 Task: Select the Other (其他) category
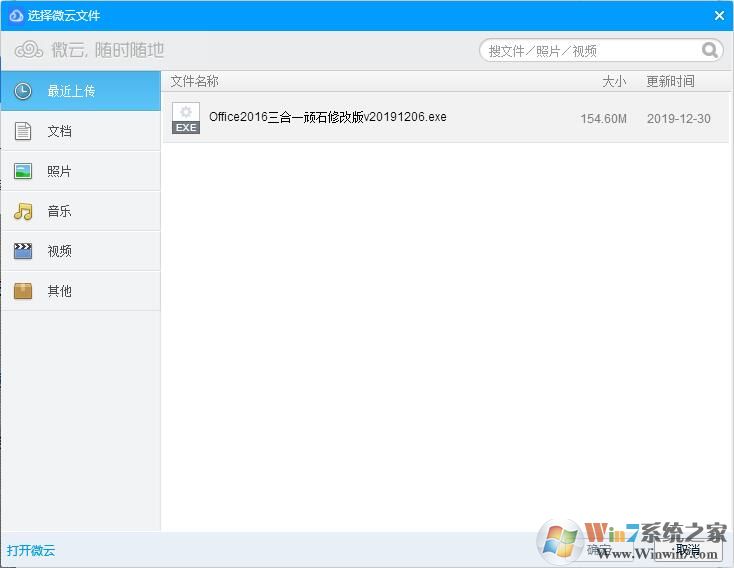click(81, 291)
